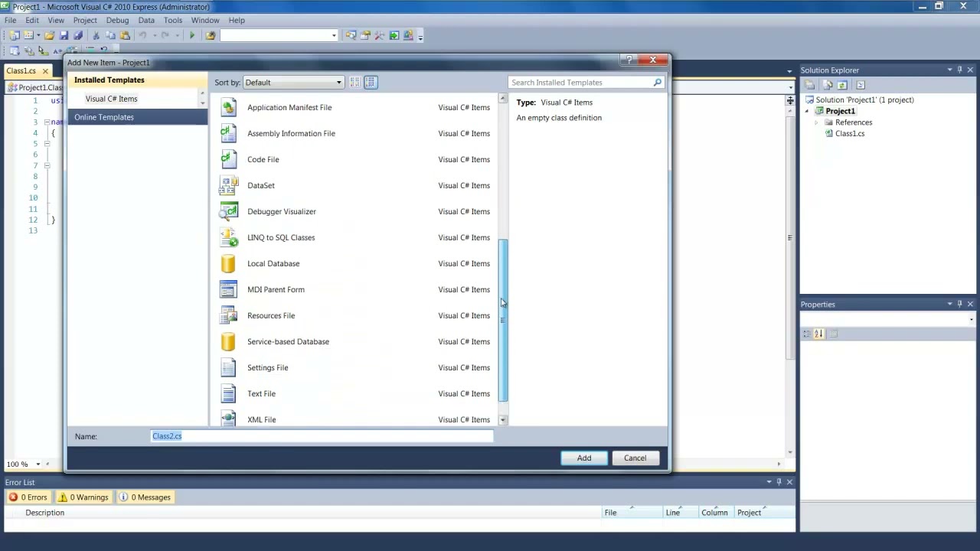
Task: Toggle the 0 Errors filter
Action: pos(28,497)
